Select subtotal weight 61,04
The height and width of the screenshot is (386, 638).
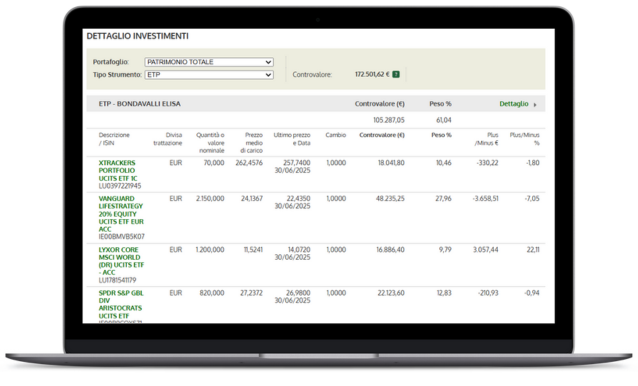(444, 120)
